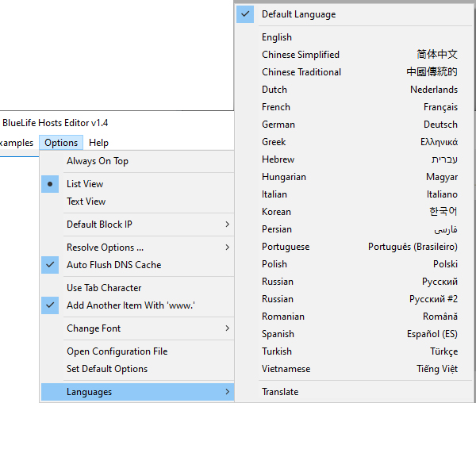
Task: Expand Resolve Options submenu
Action: (137, 248)
